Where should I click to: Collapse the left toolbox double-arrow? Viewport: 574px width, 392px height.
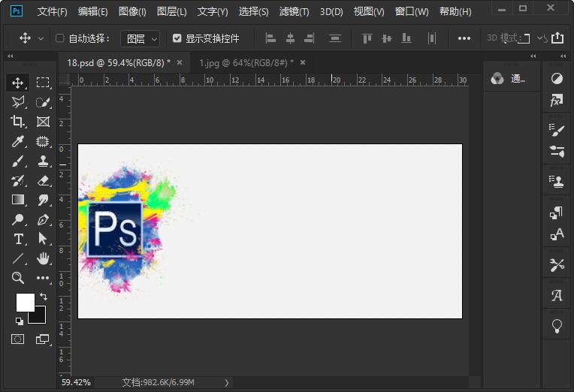[x=11, y=56]
